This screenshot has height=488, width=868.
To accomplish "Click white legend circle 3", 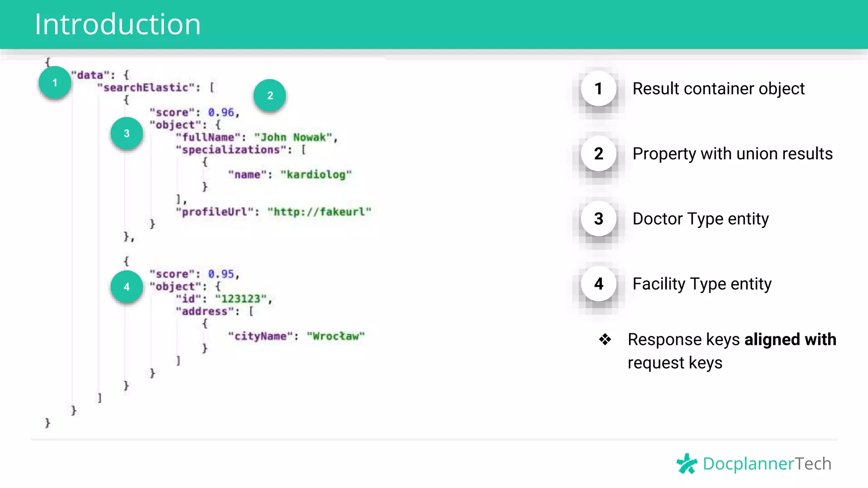I will (598, 219).
